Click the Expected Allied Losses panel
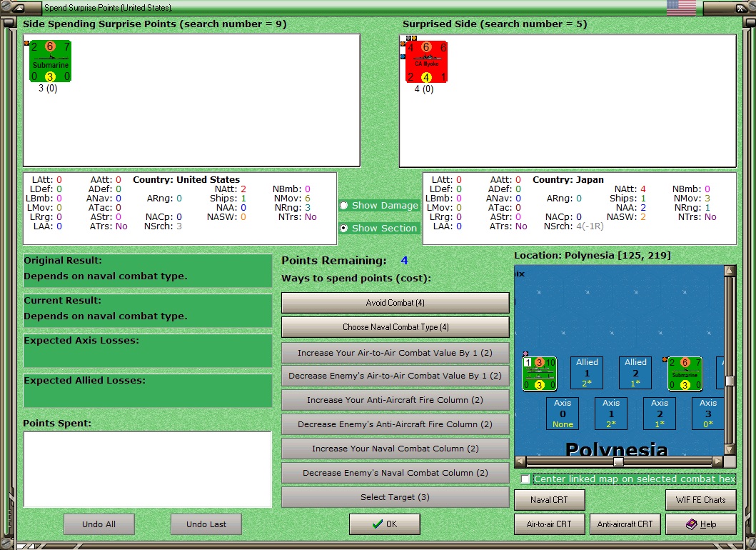756x550 pixels. [148, 391]
